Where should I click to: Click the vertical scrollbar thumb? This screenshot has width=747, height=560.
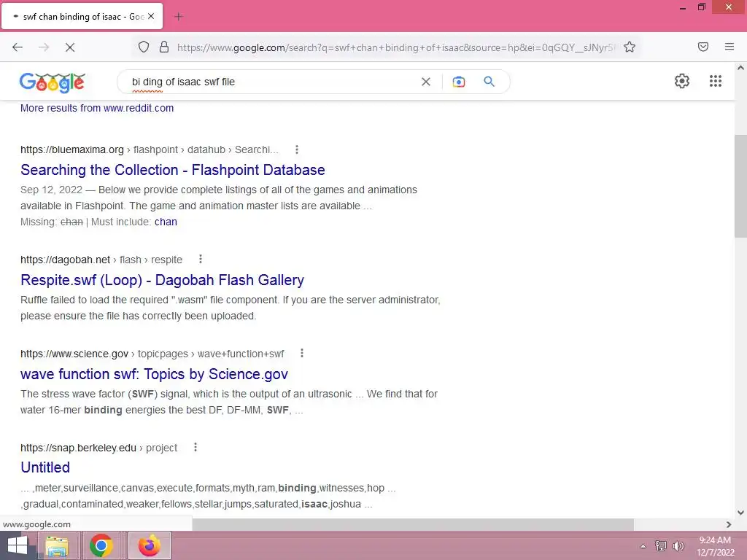click(x=740, y=186)
